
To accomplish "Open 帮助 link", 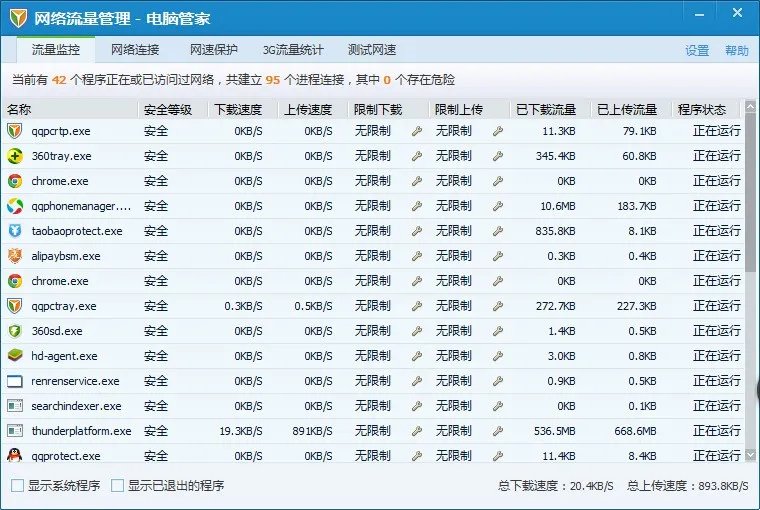I will 737,50.
